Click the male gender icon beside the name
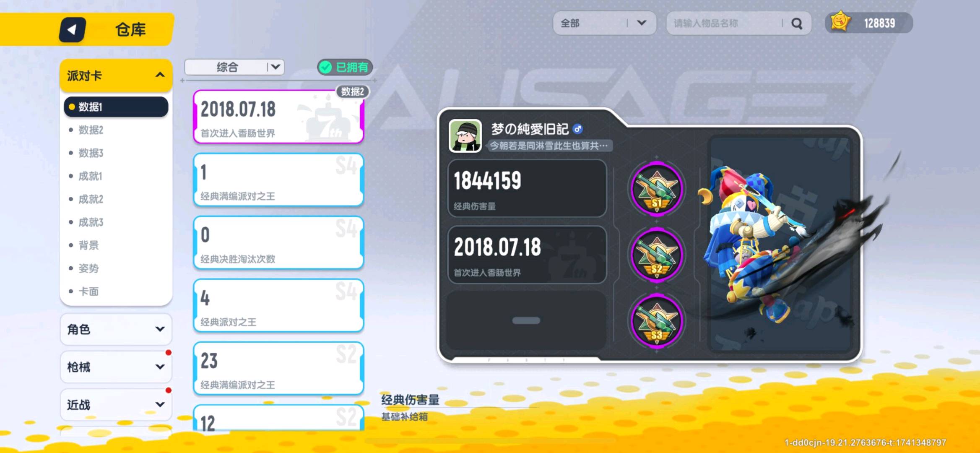 [578, 129]
